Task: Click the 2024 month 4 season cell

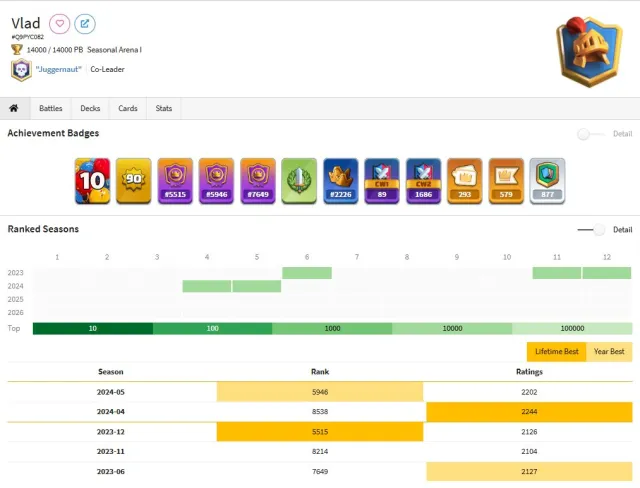Action: tap(207, 286)
